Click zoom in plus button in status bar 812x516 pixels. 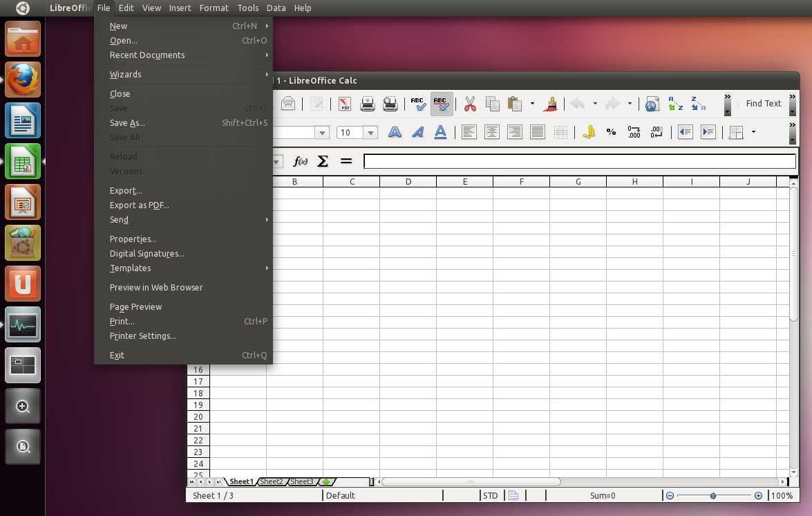tap(758, 496)
